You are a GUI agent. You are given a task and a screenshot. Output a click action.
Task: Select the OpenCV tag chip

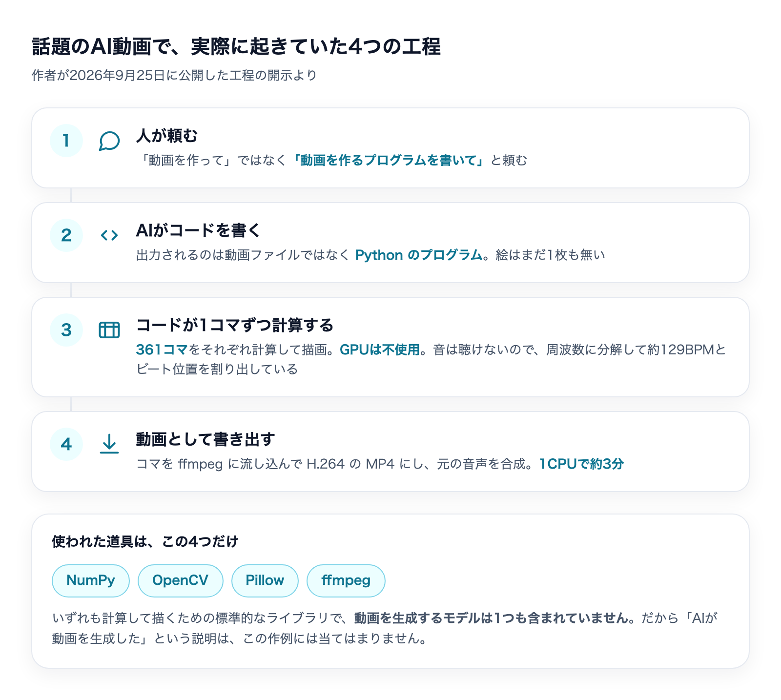181,580
